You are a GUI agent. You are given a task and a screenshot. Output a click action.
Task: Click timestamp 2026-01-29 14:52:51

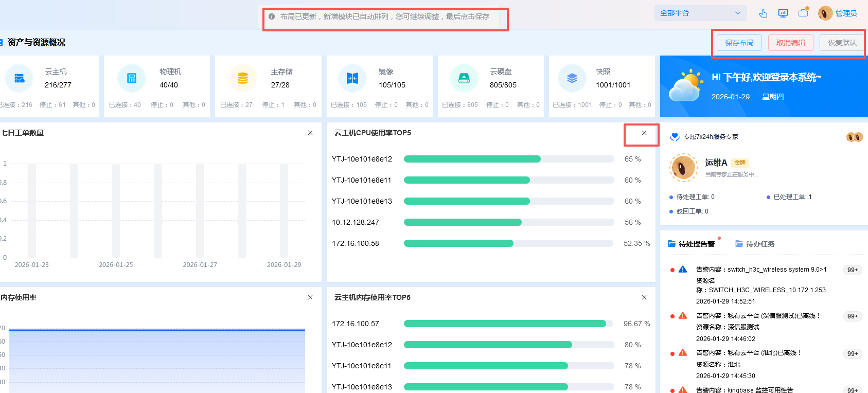click(725, 301)
